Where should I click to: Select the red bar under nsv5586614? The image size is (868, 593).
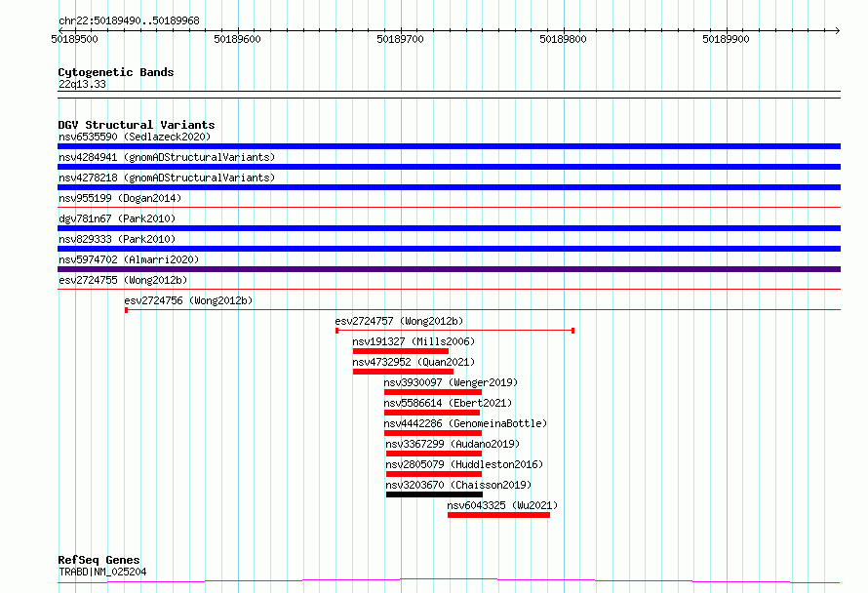pyautogui.click(x=432, y=413)
